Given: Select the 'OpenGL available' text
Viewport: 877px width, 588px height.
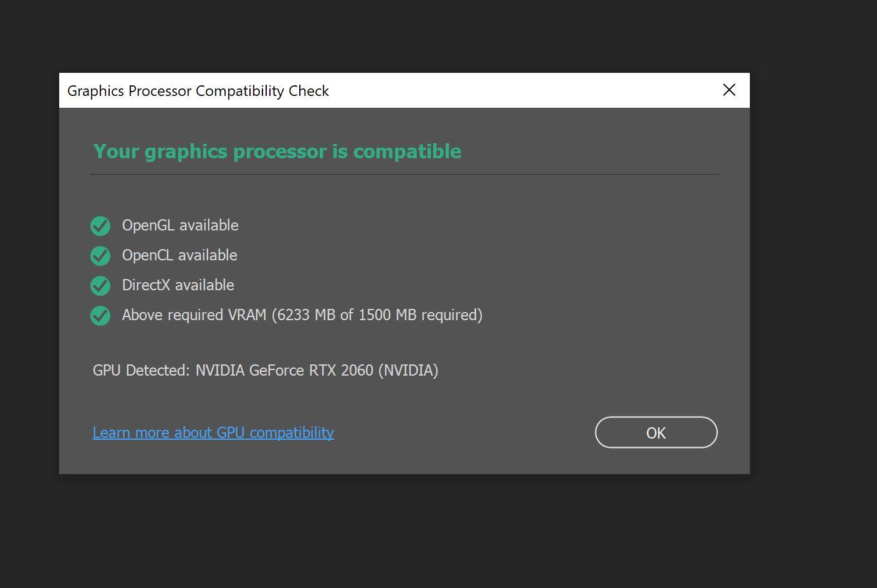Looking at the screenshot, I should coord(180,225).
